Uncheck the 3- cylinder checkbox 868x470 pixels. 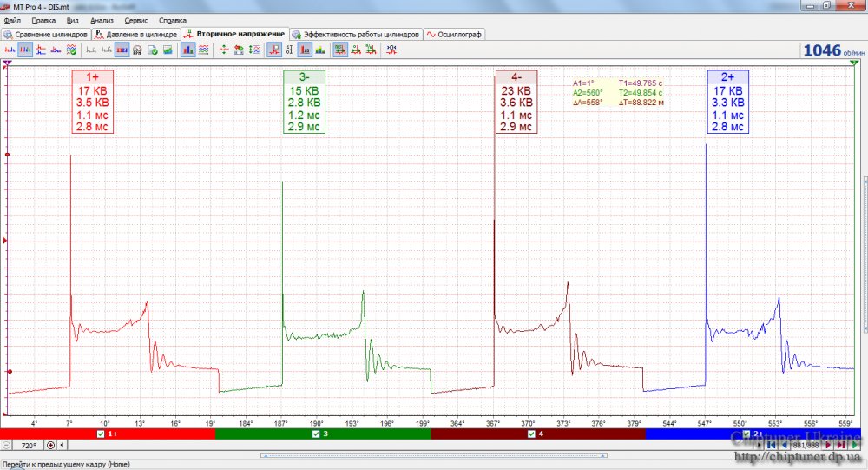pyautogui.click(x=316, y=434)
